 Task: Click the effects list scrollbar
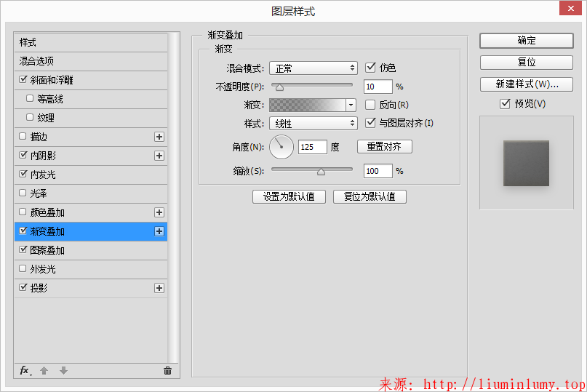coord(173,198)
